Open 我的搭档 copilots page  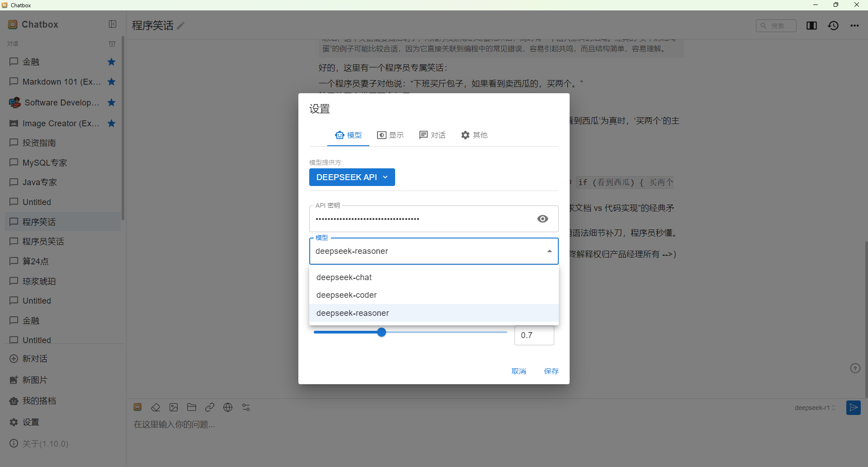(x=62, y=401)
